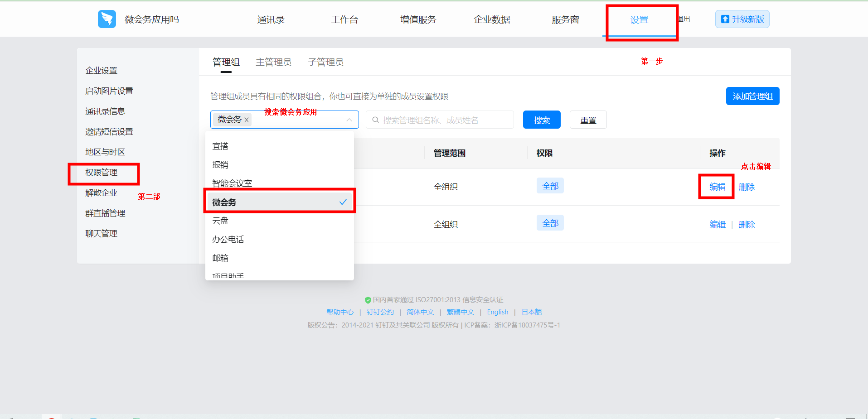This screenshot has width=868, height=419.
Task: Open 群直播管理 in the sidebar
Action: coord(105,213)
